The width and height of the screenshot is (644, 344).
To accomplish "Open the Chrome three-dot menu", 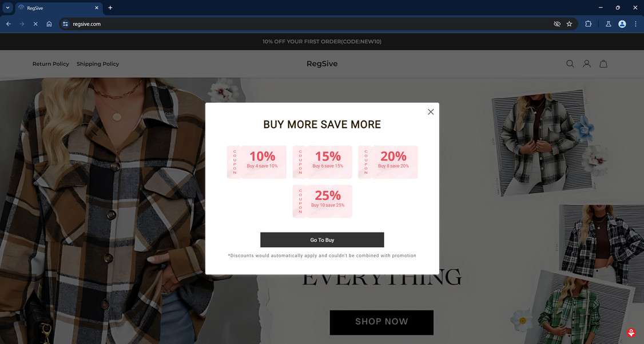I will coord(635,24).
